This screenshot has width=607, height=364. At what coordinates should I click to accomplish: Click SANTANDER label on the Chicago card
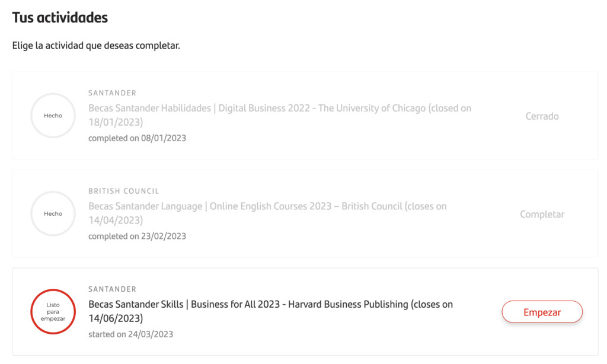point(112,93)
